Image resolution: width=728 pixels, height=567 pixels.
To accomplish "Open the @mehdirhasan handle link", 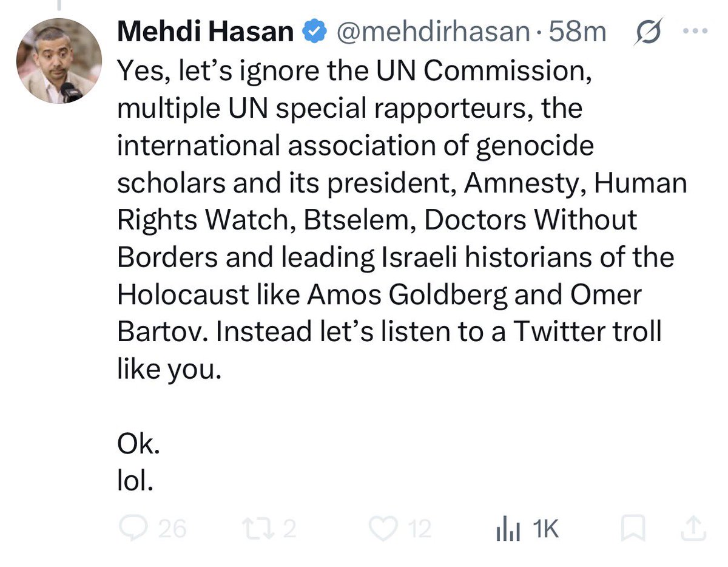I will pyautogui.click(x=433, y=32).
